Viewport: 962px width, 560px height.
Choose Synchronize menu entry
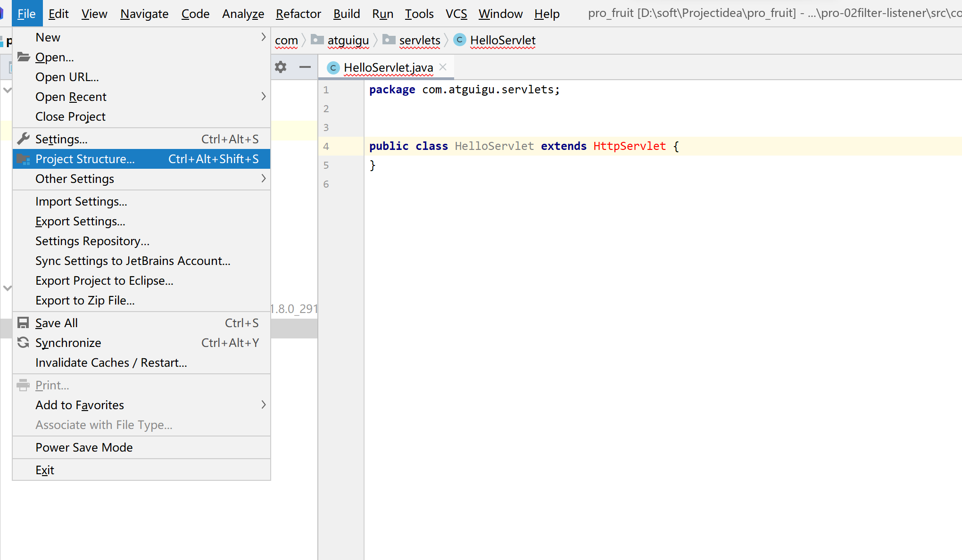click(x=141, y=343)
